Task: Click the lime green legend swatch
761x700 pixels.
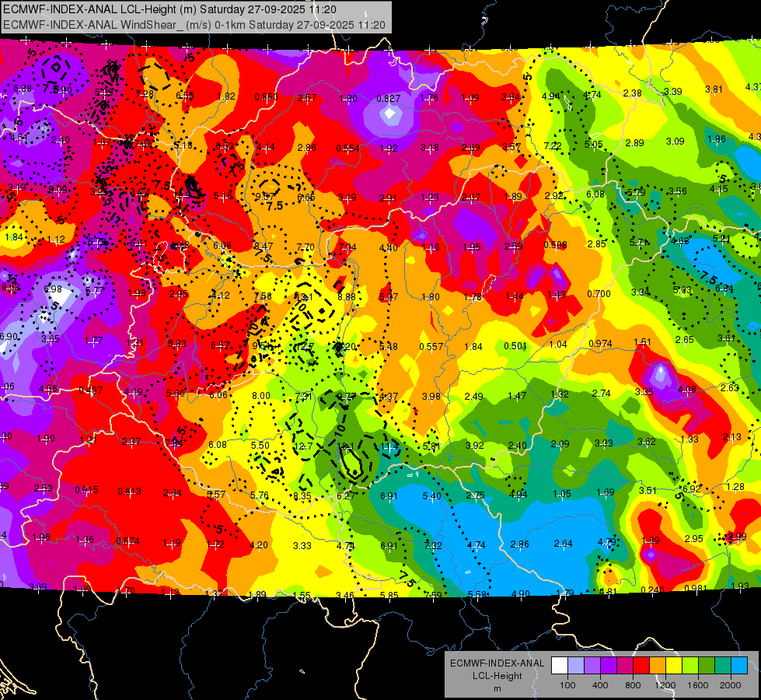Action: [x=690, y=666]
